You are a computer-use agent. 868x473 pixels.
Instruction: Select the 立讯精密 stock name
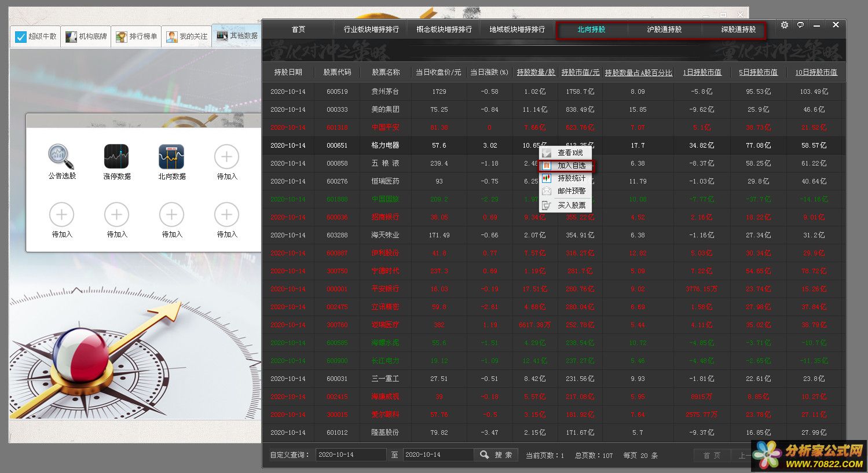(x=385, y=307)
